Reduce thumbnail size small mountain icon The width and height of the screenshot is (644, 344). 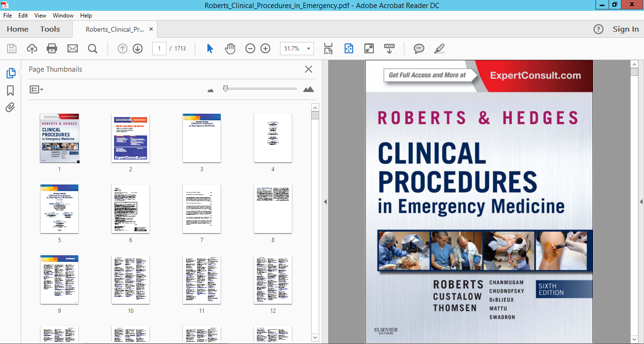pos(210,90)
